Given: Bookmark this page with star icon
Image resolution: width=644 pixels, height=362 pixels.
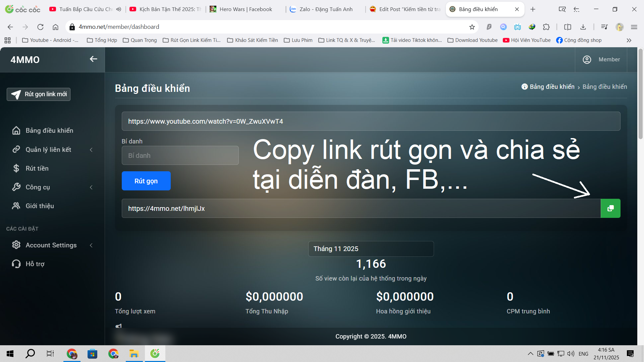Looking at the screenshot, I should pos(472,27).
